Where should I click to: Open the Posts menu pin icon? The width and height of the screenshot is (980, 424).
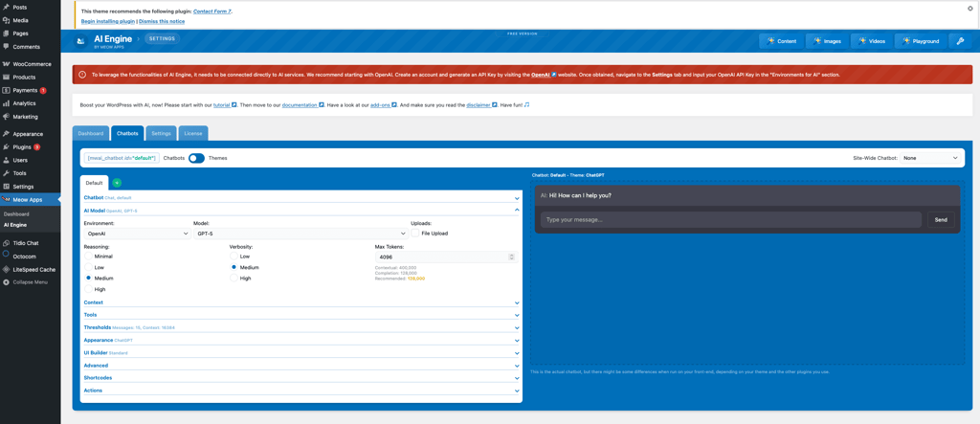coord(6,7)
